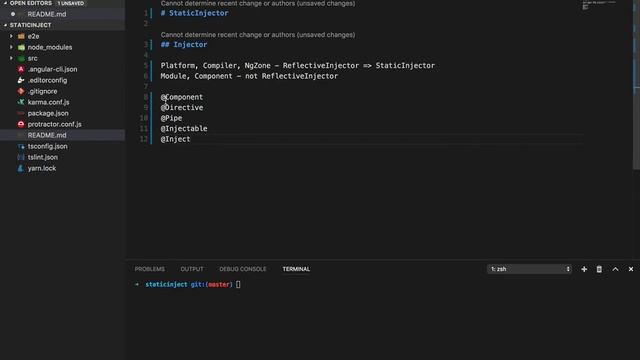Focus the terminal prompt 'staticinject git:(master)'

click(x=189, y=285)
